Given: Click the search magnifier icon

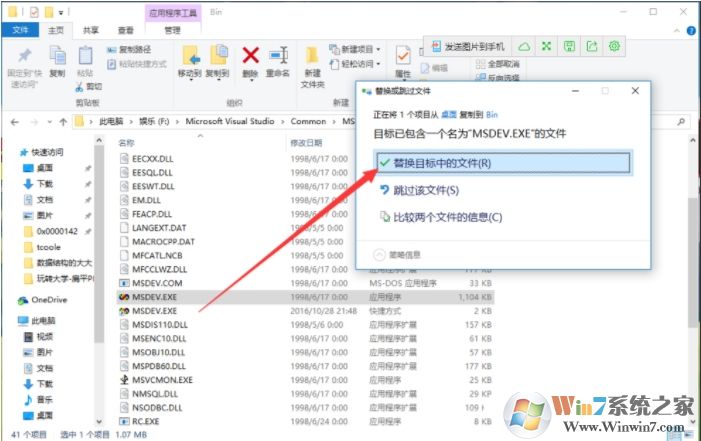Looking at the screenshot, I should [681, 121].
